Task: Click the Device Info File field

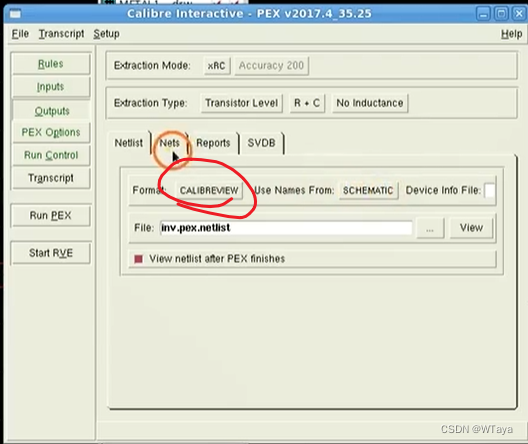Action: (490, 191)
